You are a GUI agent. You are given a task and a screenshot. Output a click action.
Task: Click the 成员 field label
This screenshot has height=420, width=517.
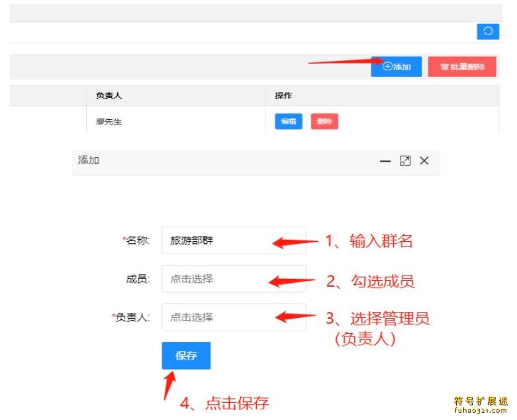point(138,279)
